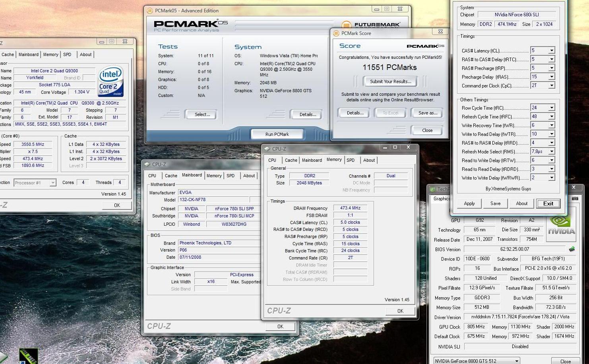Click About in the MemSet window

522,203
